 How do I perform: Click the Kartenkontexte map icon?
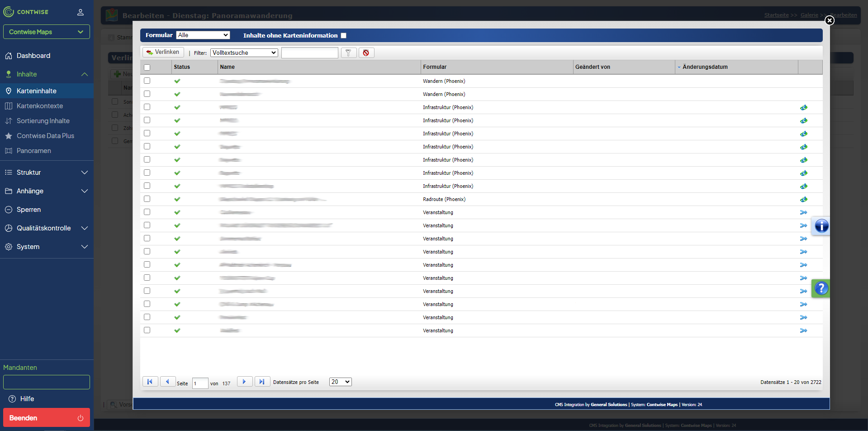point(9,106)
